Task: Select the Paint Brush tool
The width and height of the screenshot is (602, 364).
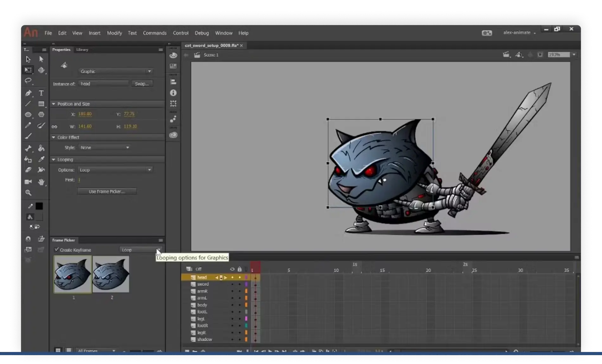Action: pyautogui.click(x=41, y=125)
